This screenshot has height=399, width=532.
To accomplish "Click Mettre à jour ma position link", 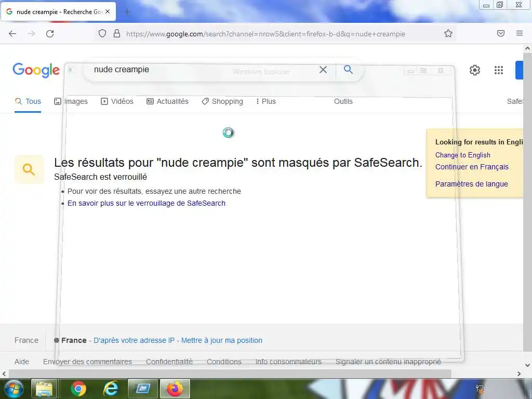I will (x=221, y=340).
